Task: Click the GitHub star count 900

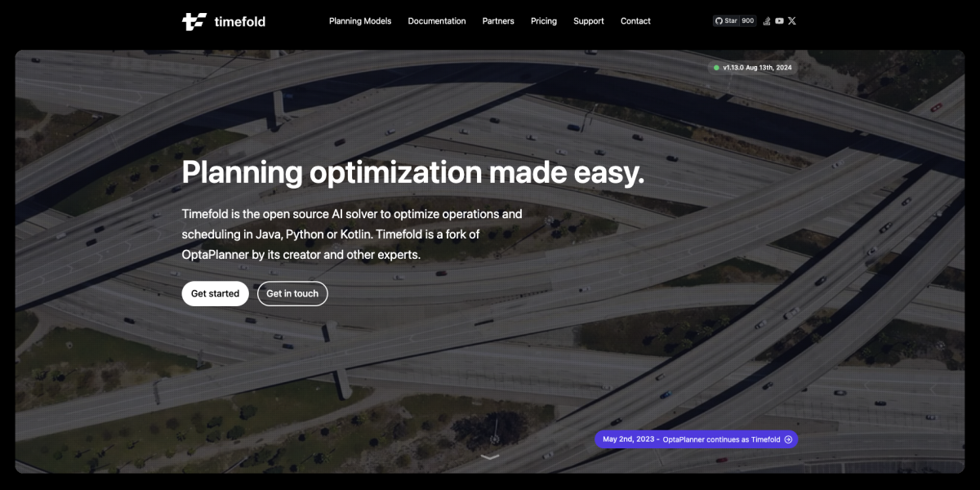Action: click(x=747, y=21)
